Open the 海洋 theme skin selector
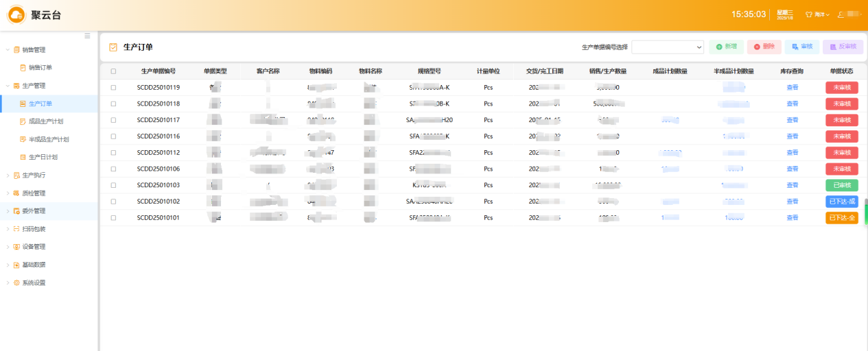 pyautogui.click(x=817, y=14)
